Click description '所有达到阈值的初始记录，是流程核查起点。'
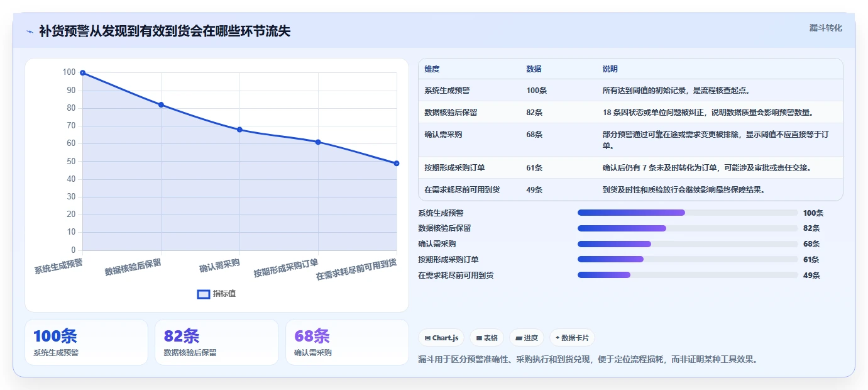Viewport: 868px width, 390px height. (676, 91)
